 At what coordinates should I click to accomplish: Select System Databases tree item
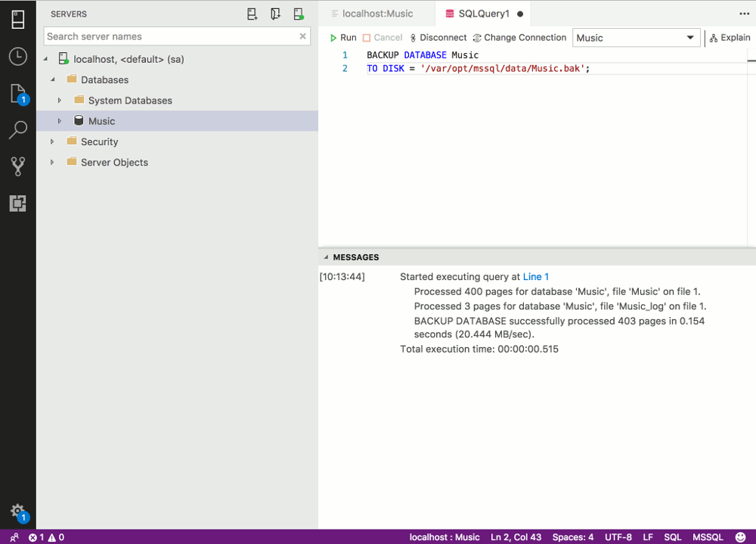pos(130,101)
